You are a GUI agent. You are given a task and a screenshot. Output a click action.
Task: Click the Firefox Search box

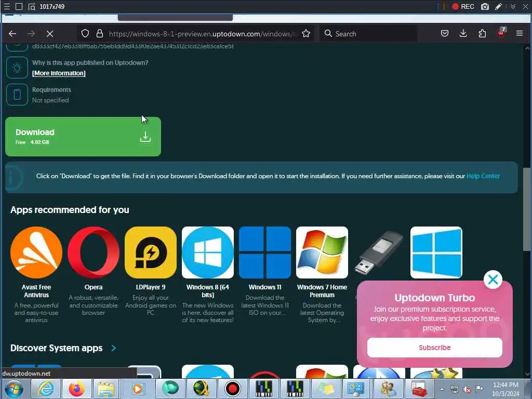tap(369, 34)
